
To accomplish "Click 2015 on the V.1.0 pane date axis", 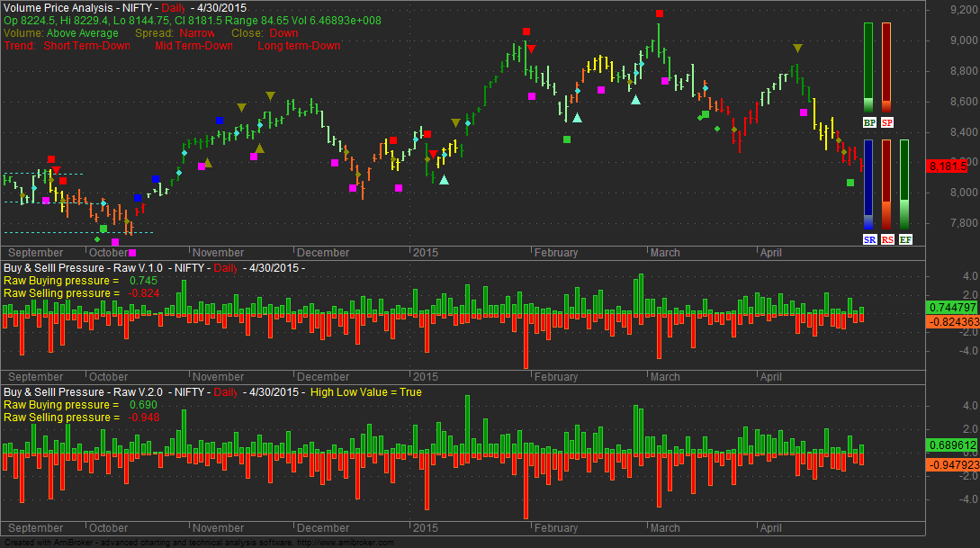I will (426, 377).
